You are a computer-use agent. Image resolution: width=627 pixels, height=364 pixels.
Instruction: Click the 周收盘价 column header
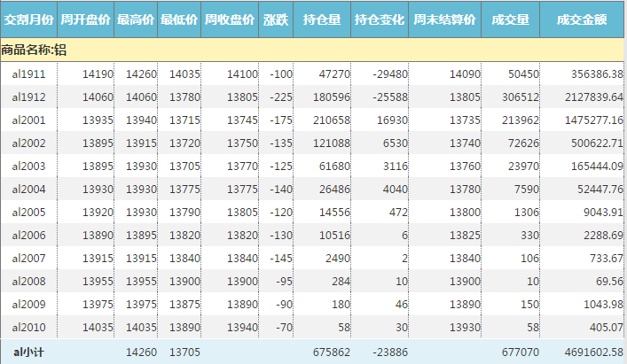pos(231,19)
